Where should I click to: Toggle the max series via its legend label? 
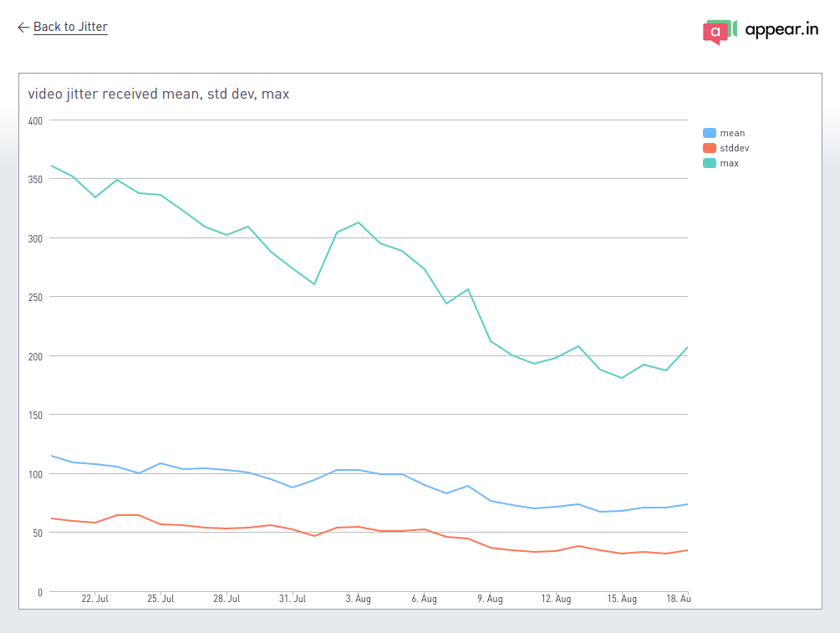[730, 163]
